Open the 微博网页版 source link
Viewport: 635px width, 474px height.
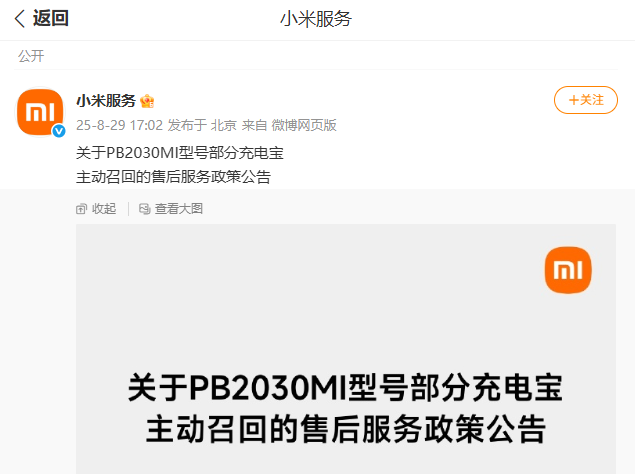304,125
